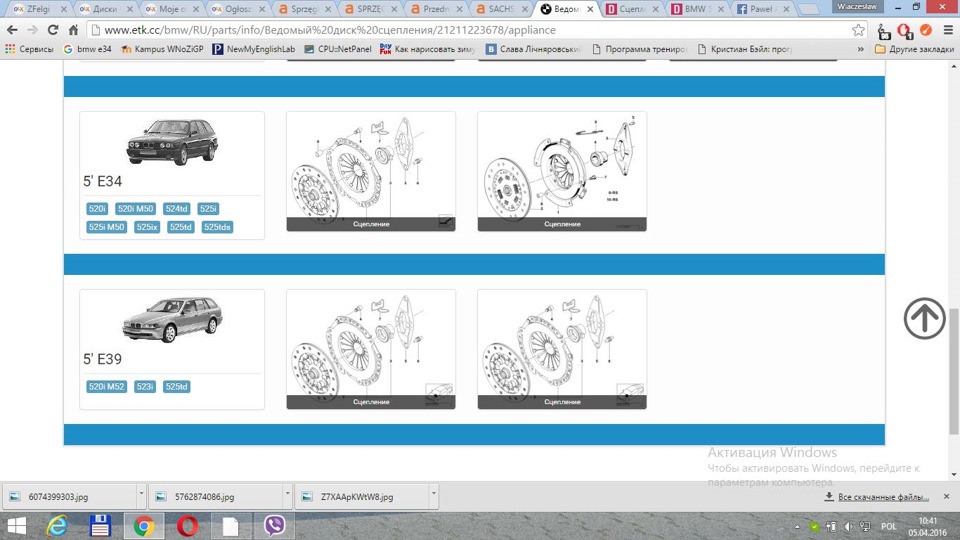Select 524td model tag
960x540 pixels.
176,209
